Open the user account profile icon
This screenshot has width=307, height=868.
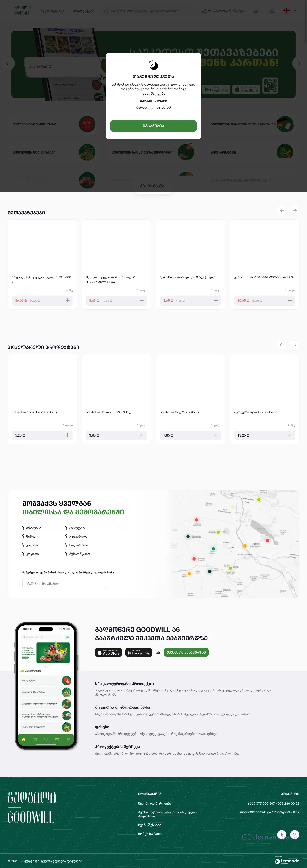[x=272, y=11]
